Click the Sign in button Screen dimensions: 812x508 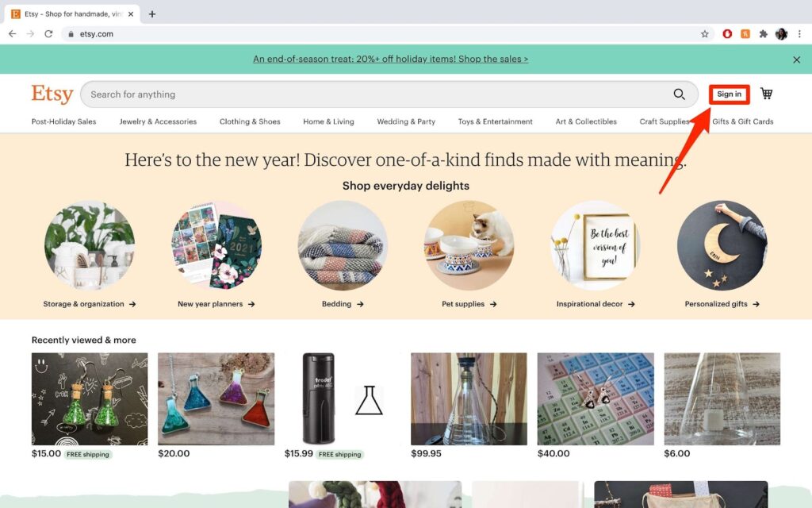pos(730,94)
